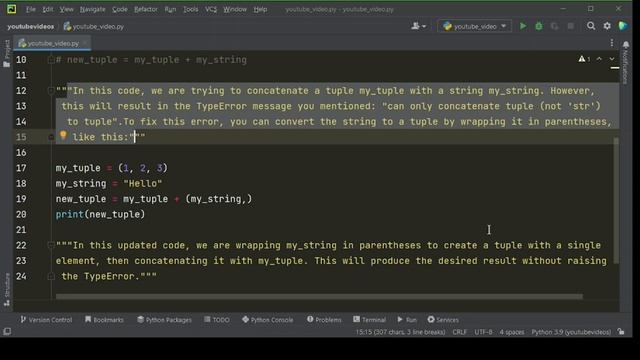
Task: Collapse docstring fold marker at line 15
Action: (x=51, y=137)
